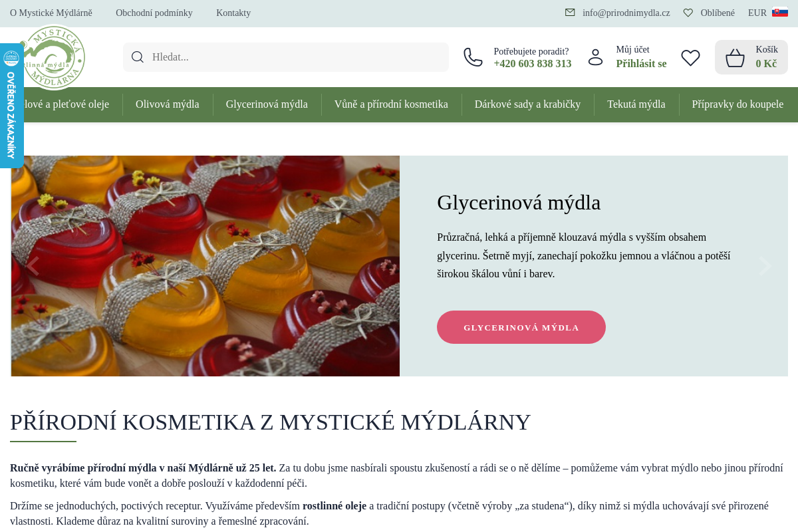Click the search magnifier icon
The height and width of the screenshot is (532, 798).
click(138, 57)
